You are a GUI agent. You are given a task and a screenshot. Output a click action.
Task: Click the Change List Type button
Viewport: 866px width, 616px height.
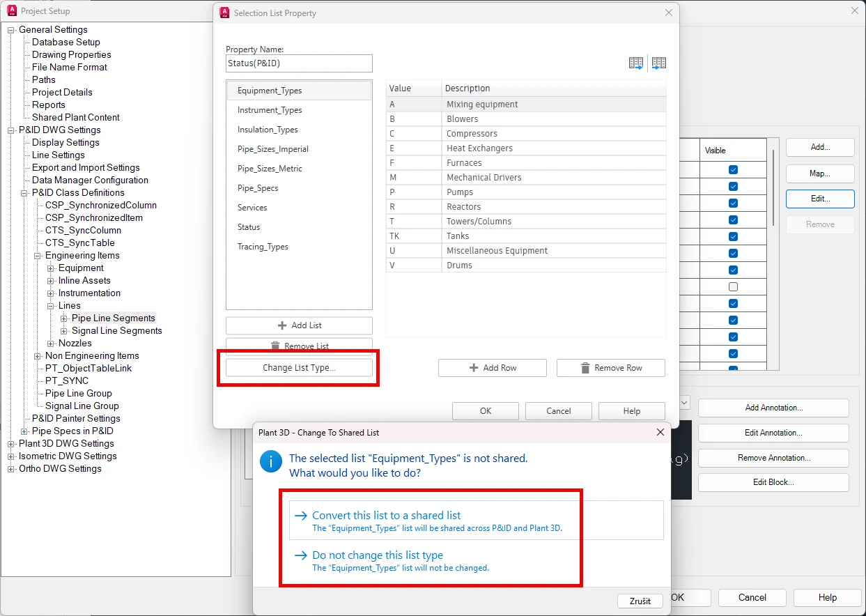pos(299,368)
